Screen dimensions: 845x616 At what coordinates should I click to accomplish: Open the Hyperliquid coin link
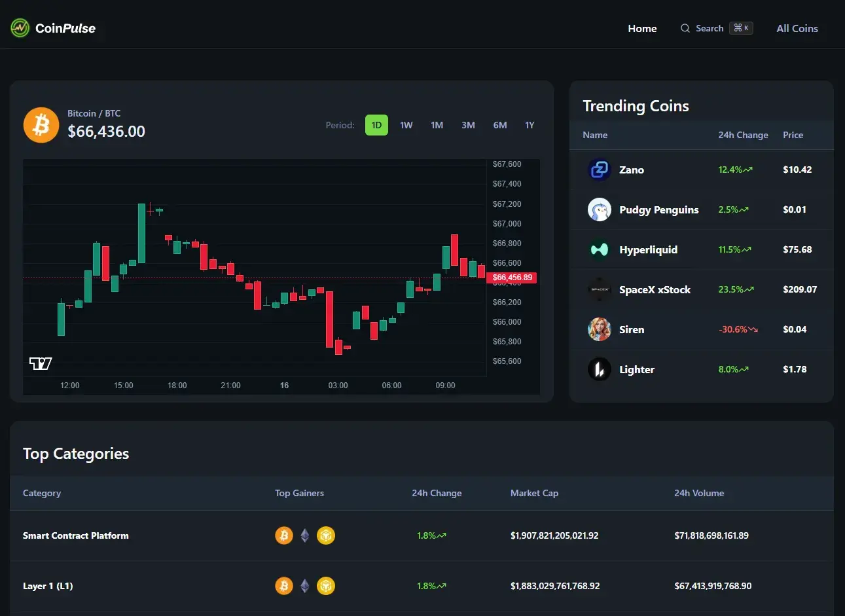pos(649,249)
